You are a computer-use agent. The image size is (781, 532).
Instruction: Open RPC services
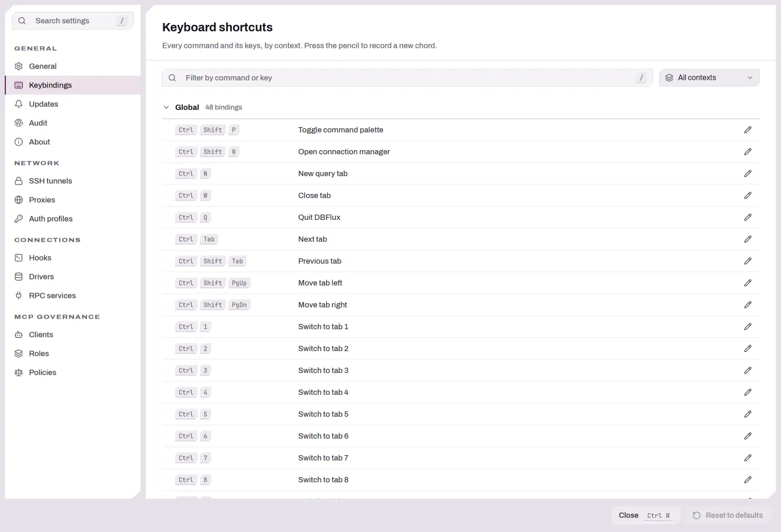tap(73, 296)
